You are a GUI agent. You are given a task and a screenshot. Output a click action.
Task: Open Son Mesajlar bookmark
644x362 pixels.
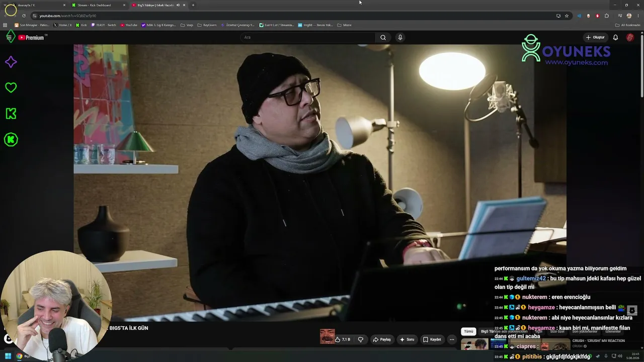pyautogui.click(x=32, y=25)
